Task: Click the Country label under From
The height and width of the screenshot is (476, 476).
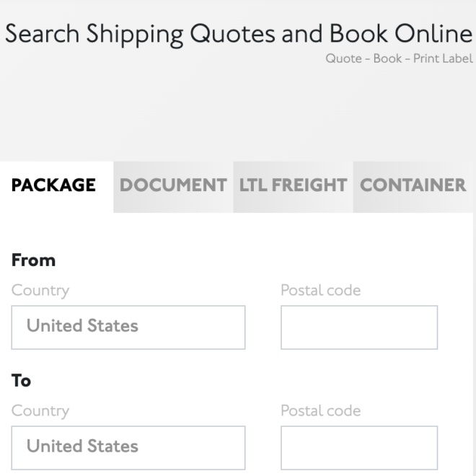Action: (40, 291)
